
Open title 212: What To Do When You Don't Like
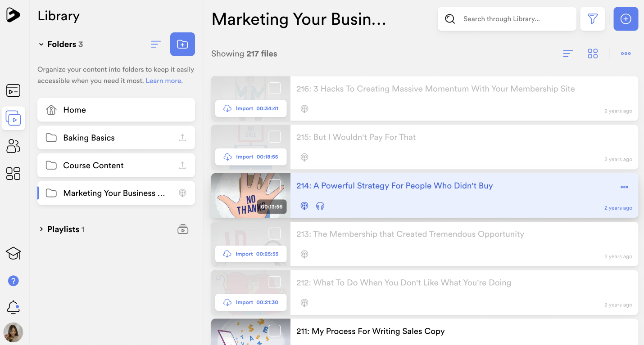404,283
